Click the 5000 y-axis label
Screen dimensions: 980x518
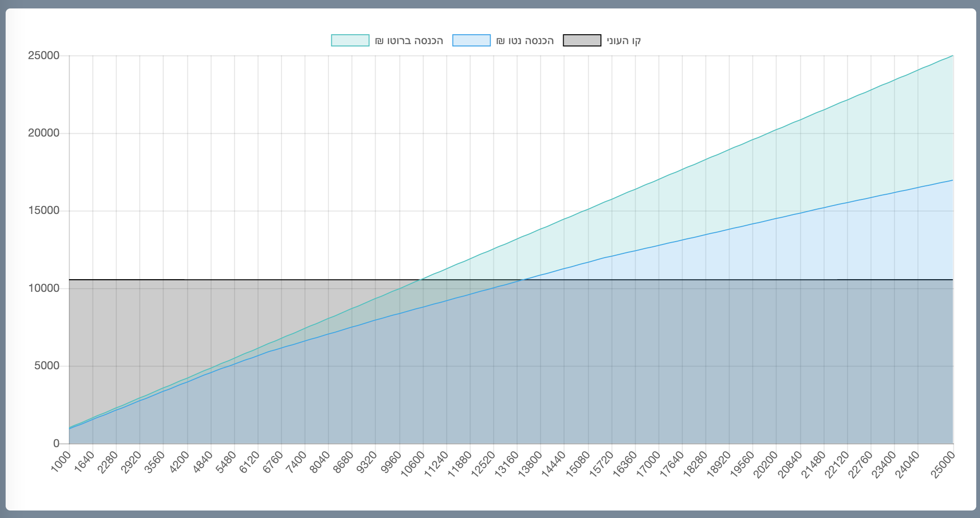(46, 366)
